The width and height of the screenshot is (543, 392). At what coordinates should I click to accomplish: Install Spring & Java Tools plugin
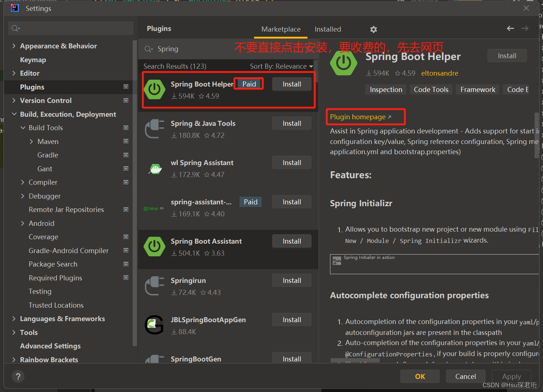coord(292,123)
